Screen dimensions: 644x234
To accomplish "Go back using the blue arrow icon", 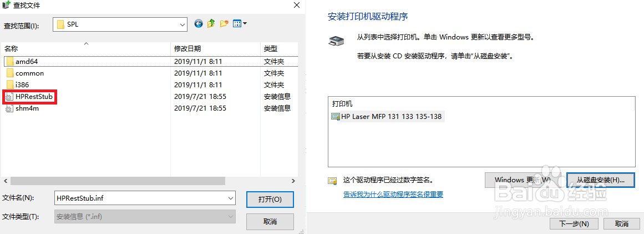I will coord(199,24).
